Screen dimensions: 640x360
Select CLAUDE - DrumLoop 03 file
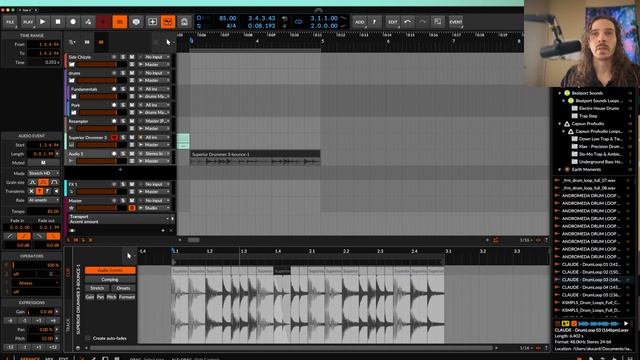591,280
